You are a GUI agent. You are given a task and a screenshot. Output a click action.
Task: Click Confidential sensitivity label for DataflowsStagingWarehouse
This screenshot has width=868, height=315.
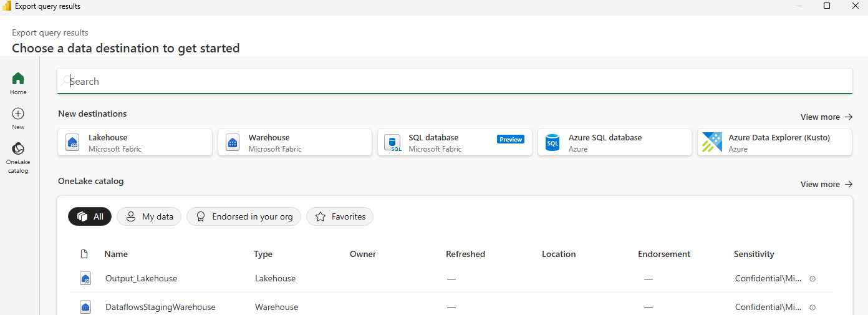point(769,308)
